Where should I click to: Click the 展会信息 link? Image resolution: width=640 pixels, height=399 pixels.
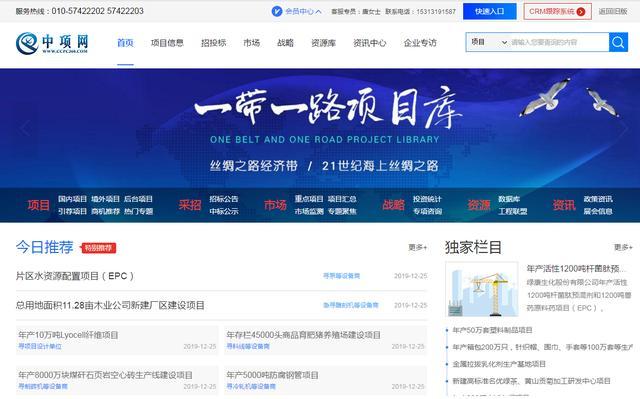pos(598,211)
